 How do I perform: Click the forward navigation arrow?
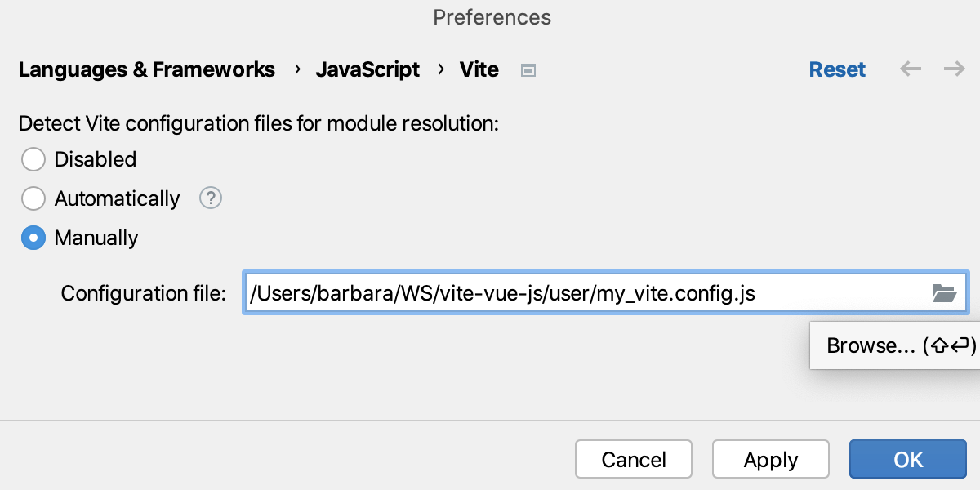[x=954, y=69]
